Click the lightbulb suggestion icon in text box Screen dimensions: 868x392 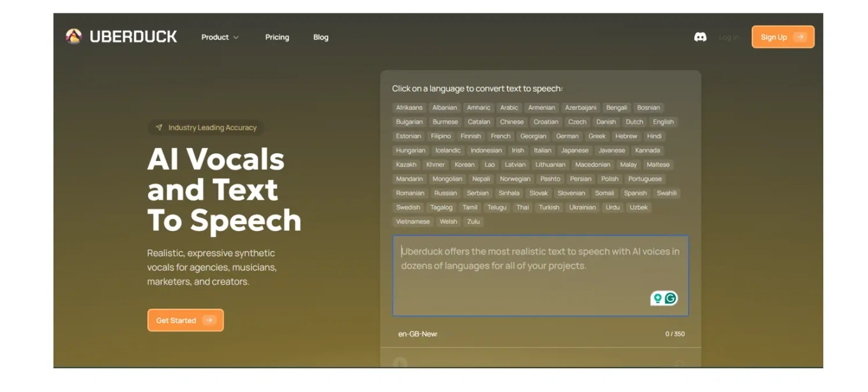tap(657, 298)
